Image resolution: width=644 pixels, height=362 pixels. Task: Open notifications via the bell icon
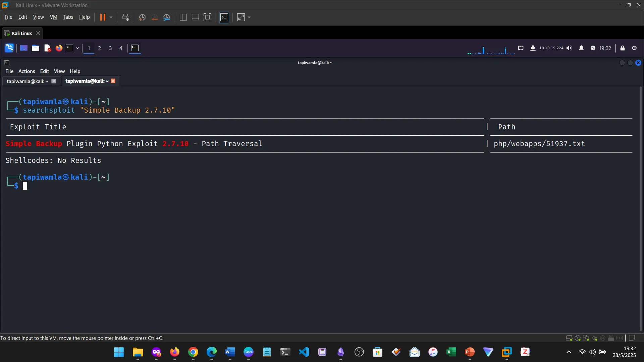point(581,48)
